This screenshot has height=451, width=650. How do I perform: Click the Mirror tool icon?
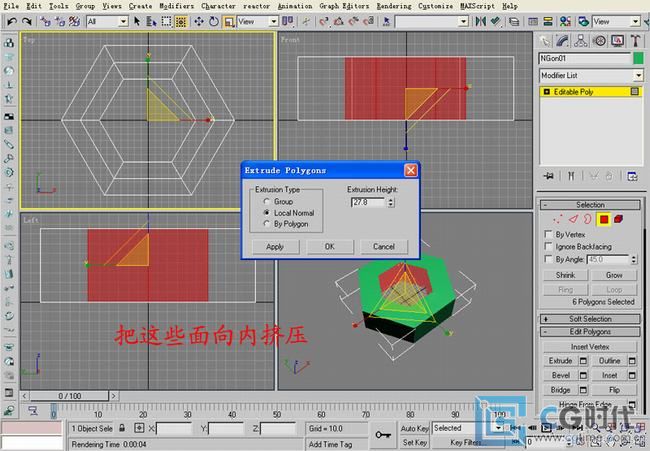[480, 21]
